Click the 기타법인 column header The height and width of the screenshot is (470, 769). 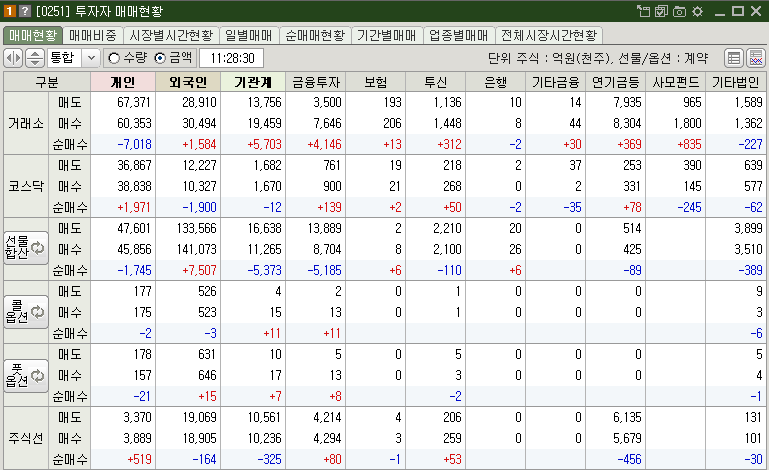[x=736, y=82]
